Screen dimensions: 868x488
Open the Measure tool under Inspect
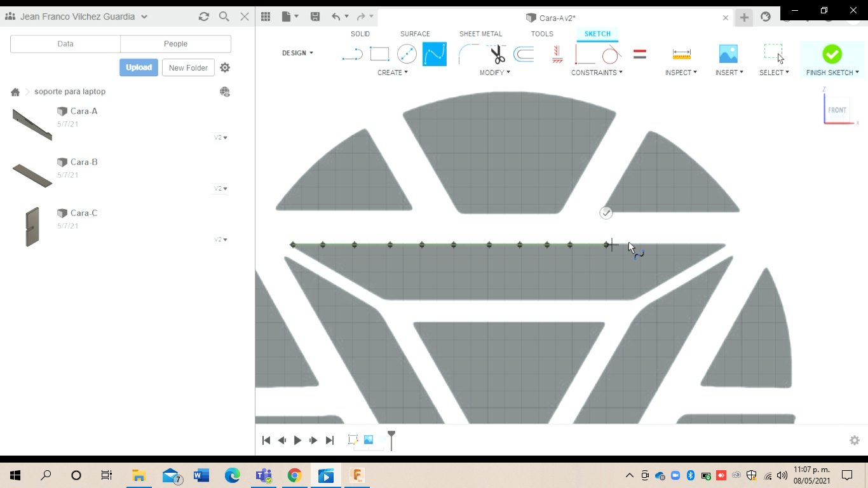tap(681, 55)
